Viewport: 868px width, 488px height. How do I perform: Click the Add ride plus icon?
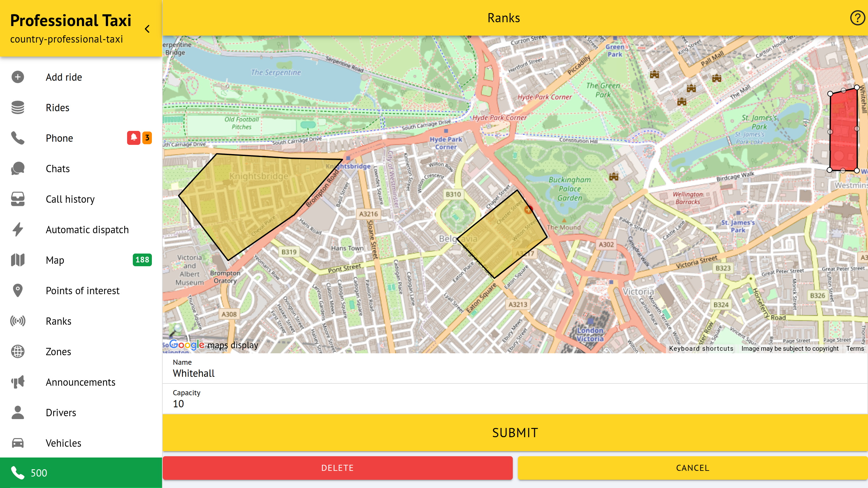point(17,77)
